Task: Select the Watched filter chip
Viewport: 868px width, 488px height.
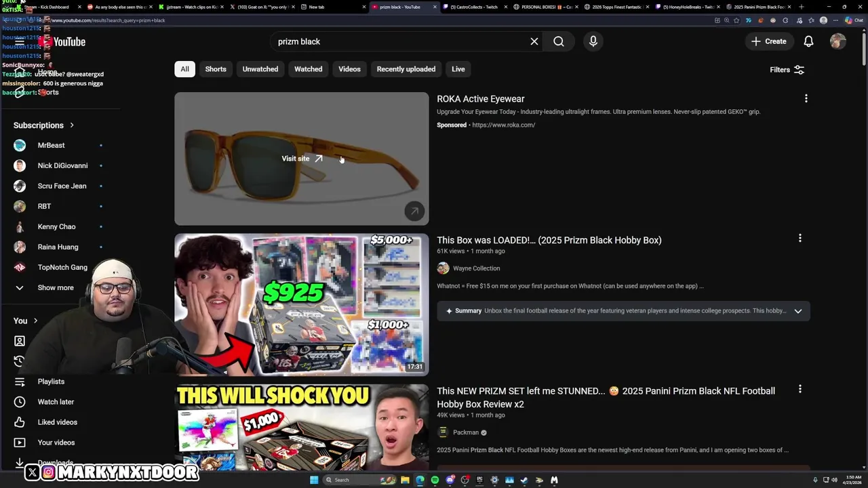Action: coord(309,69)
